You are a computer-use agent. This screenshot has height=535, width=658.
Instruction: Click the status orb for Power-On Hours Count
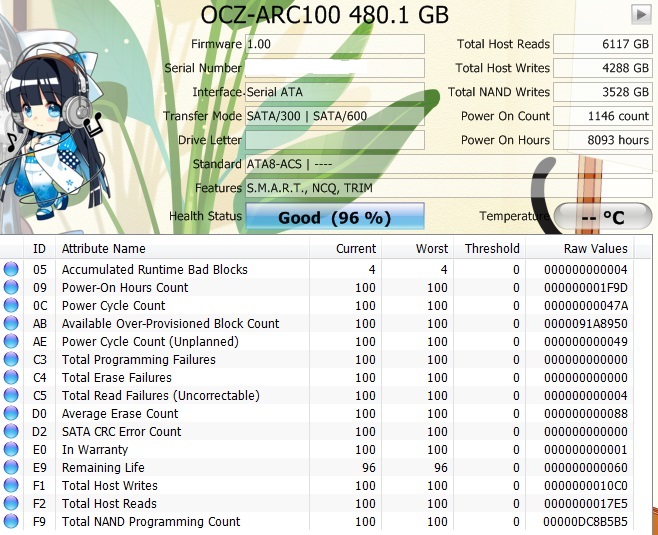coord(11,287)
